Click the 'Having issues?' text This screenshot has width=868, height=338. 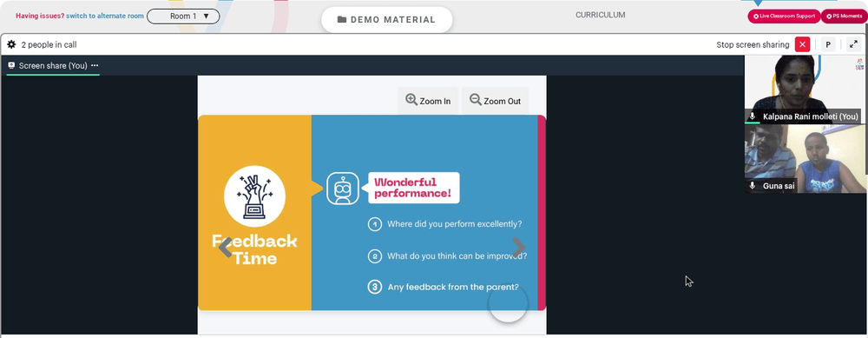pyautogui.click(x=40, y=16)
